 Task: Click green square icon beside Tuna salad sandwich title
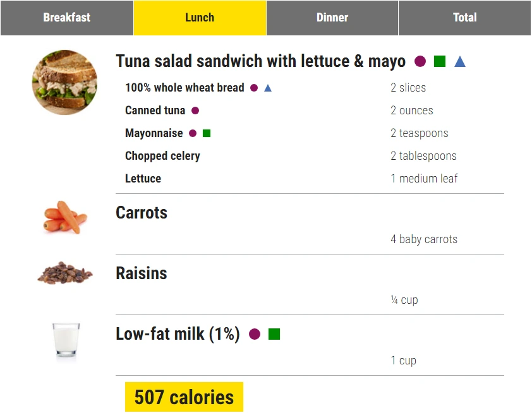pos(440,61)
